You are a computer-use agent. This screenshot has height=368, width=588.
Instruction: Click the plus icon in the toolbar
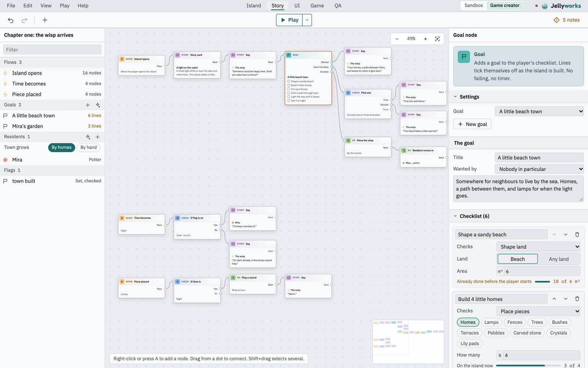point(45,20)
